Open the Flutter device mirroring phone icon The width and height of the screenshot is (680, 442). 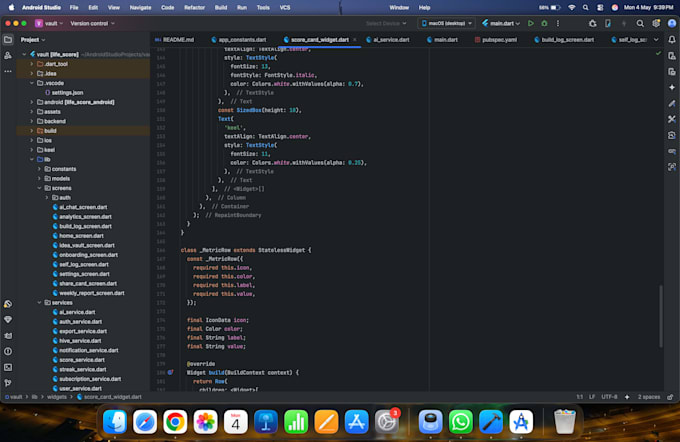tap(608, 23)
